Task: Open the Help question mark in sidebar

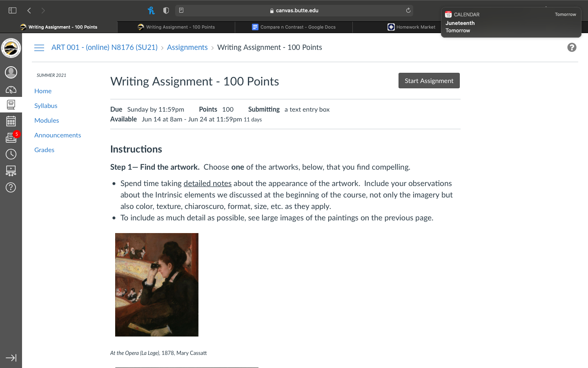Action: click(x=11, y=187)
